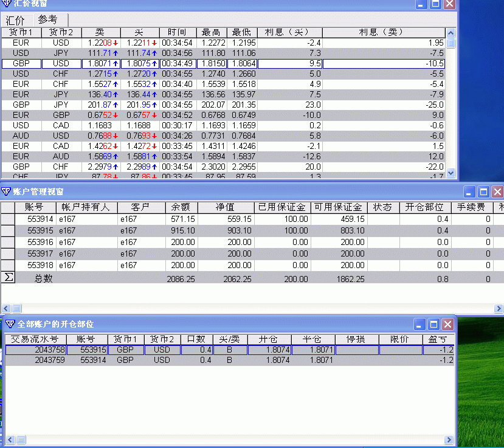Click limit price cell of position 2043758
The width and height of the screenshot is (504, 448).
[x=401, y=350]
